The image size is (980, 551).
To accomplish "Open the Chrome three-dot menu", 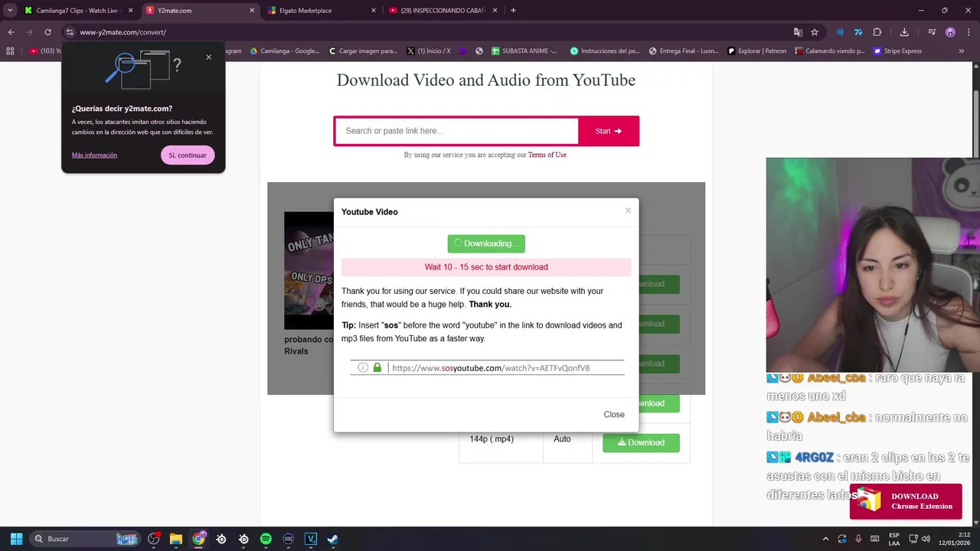I will click(967, 32).
